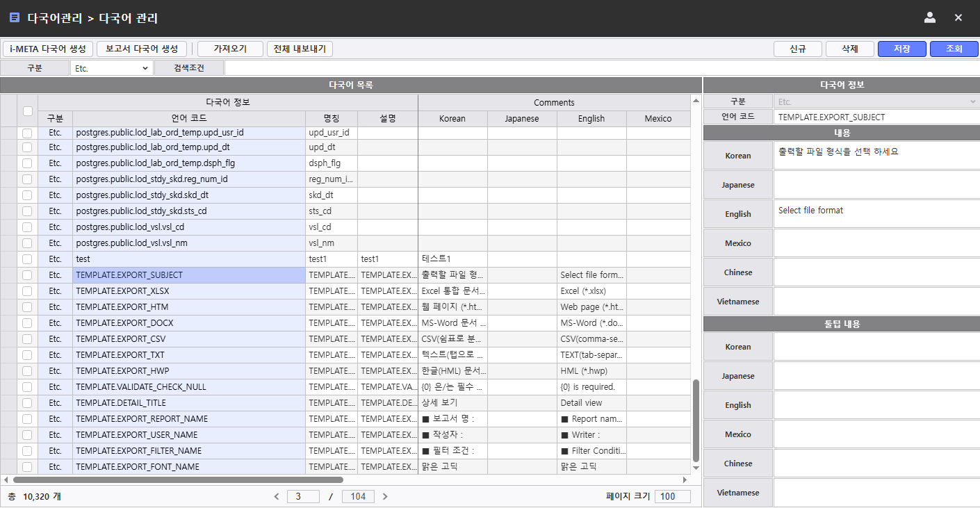The image size is (980, 508).
Task: Click the grid scroll-up arrow
Action: pyautogui.click(x=696, y=101)
